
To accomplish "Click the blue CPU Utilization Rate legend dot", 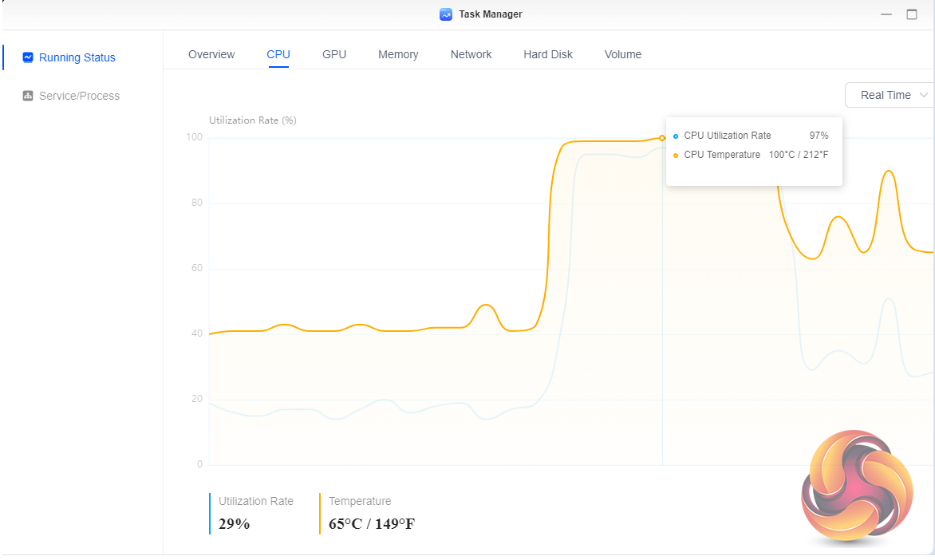I will pos(676,136).
